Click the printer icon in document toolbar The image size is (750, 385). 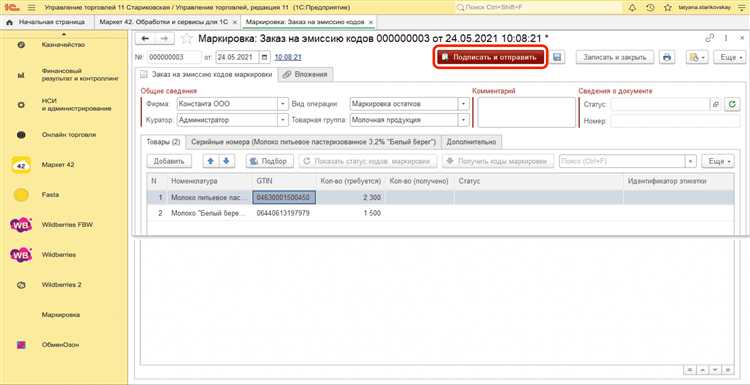[667, 57]
